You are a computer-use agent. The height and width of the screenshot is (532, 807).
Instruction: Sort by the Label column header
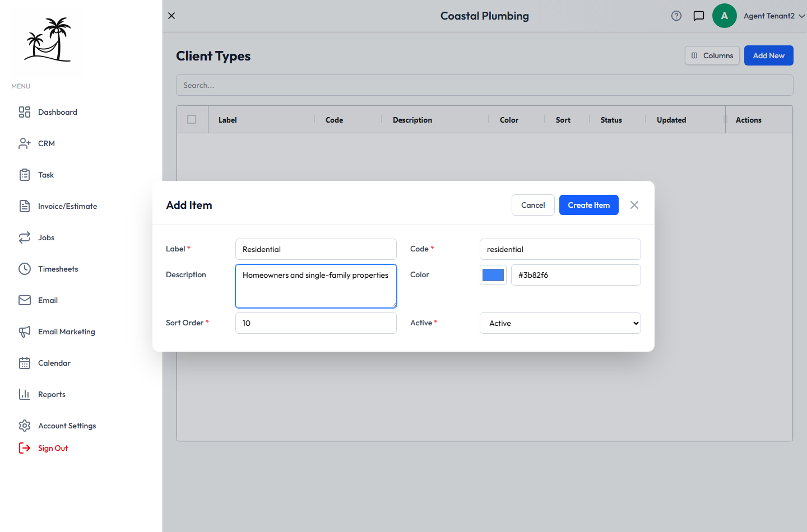[228, 120]
